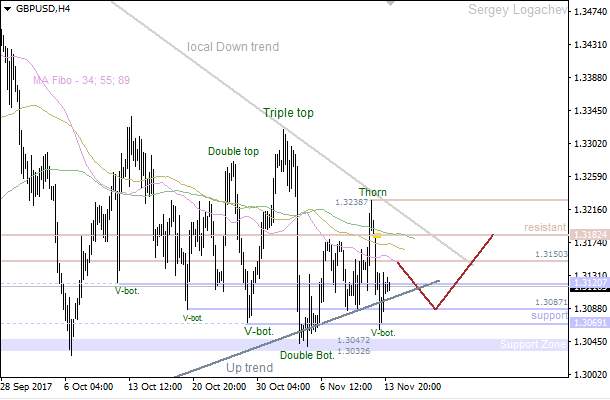Click the 1.31207 current price tag
610x400 pixels.
[x=587, y=286]
